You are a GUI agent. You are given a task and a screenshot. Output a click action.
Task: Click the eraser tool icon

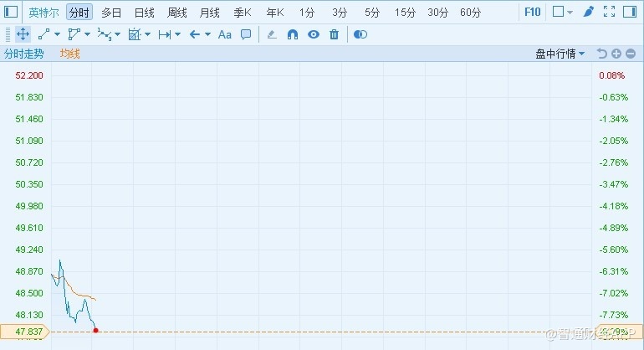click(272, 34)
